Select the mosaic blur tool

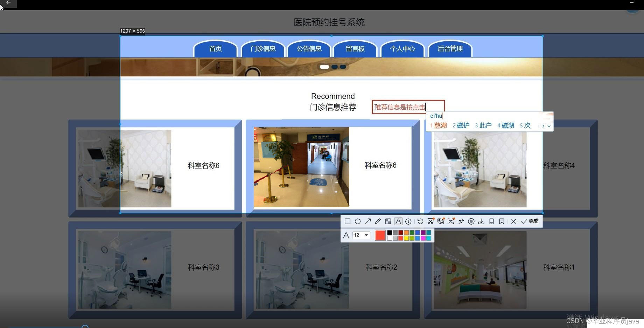(388, 221)
